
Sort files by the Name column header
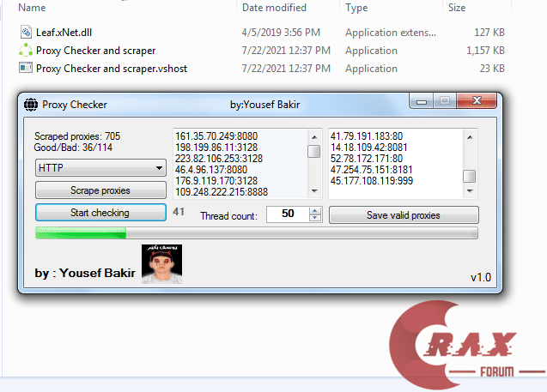coord(32,8)
